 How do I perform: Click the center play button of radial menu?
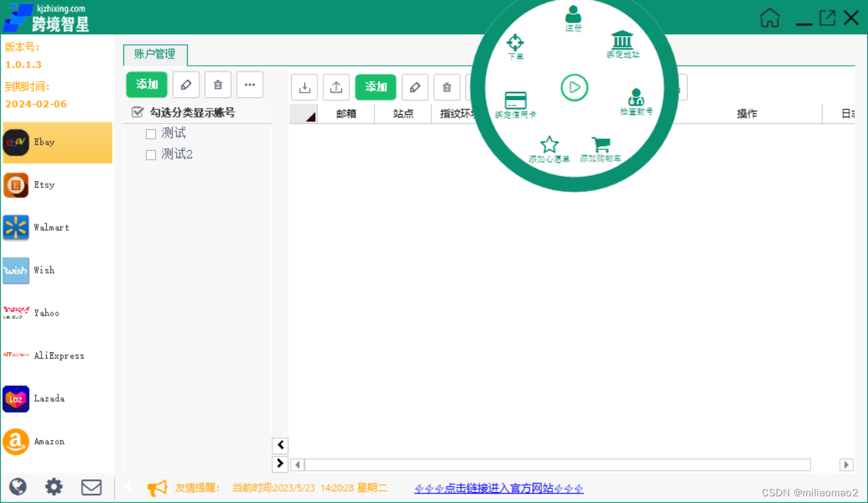(574, 87)
